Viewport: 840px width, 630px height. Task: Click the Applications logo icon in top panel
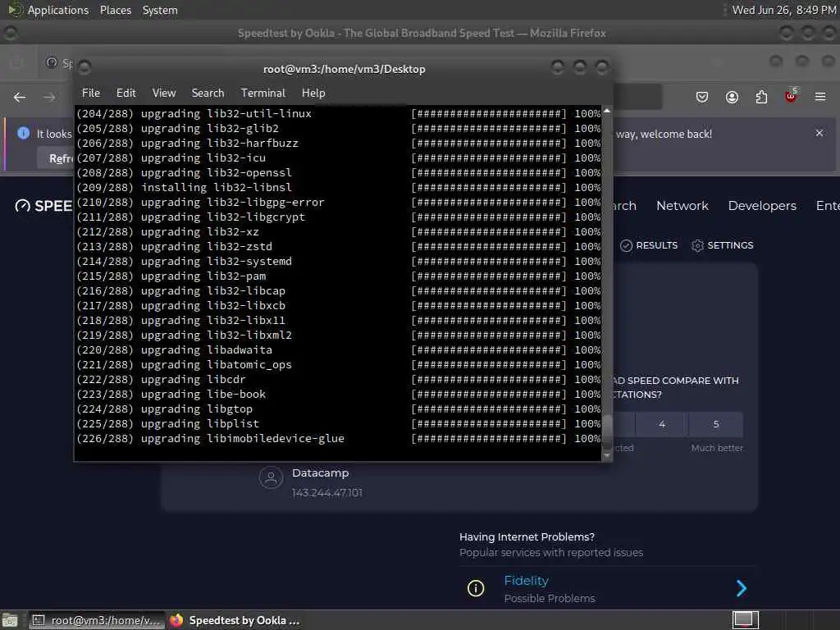click(x=15, y=10)
